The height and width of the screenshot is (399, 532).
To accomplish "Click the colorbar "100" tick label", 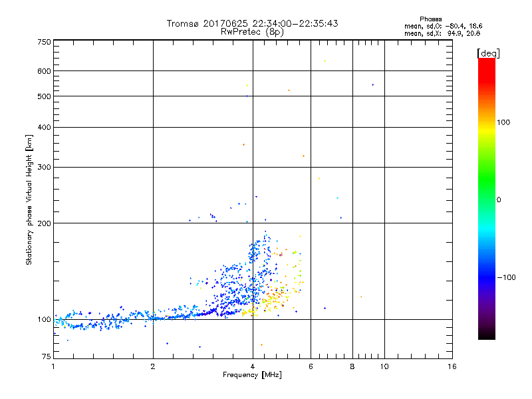I will (x=503, y=122).
